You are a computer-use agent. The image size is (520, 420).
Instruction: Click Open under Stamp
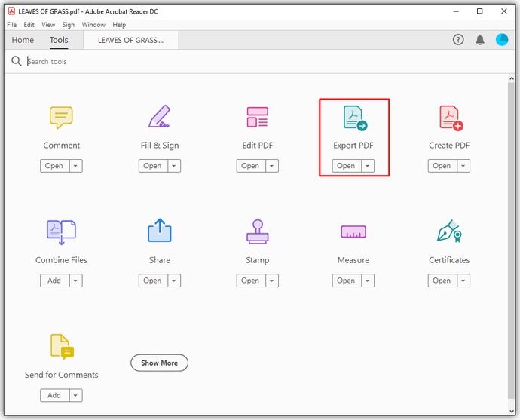click(251, 281)
